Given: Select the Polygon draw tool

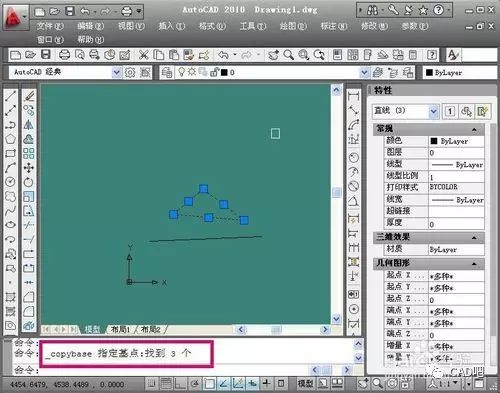Looking at the screenshot, I should click(10, 139).
